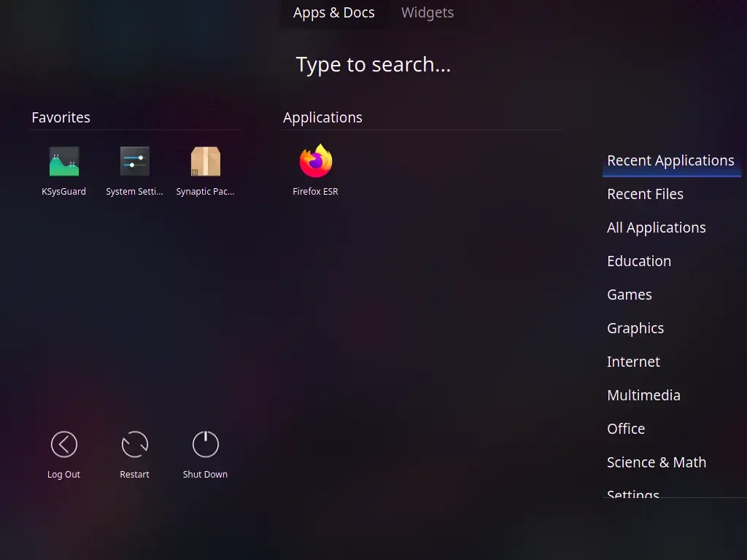Screen dimensions: 747x560
Task: Select the Apps & Docs tab
Action: (333, 13)
